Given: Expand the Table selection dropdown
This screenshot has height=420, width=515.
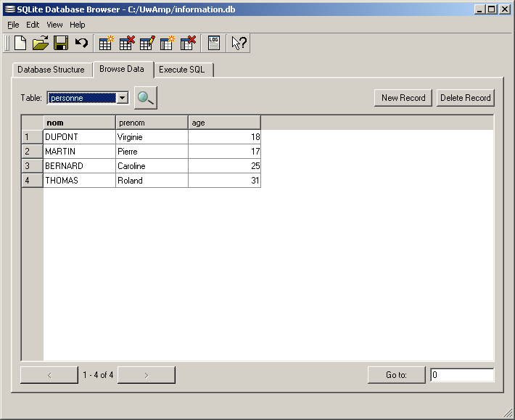Looking at the screenshot, I should (x=123, y=98).
